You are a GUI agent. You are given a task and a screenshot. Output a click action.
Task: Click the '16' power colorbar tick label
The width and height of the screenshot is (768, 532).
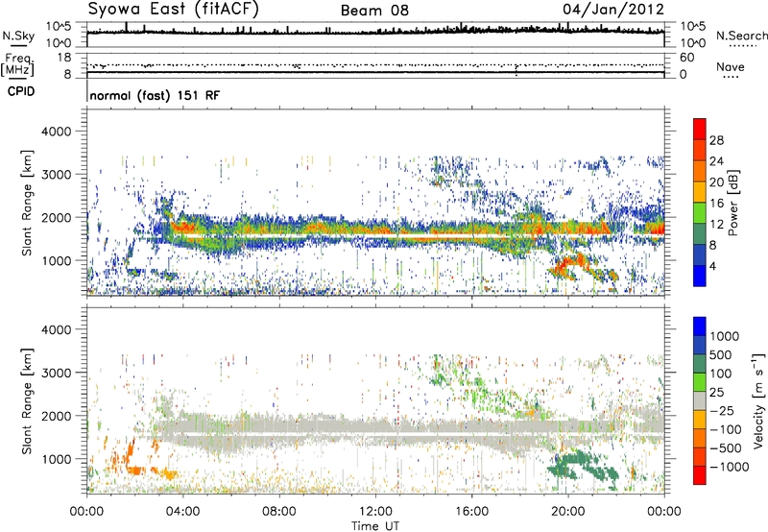716,204
